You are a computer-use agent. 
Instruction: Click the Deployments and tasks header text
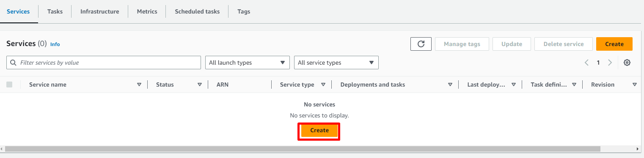click(x=373, y=84)
